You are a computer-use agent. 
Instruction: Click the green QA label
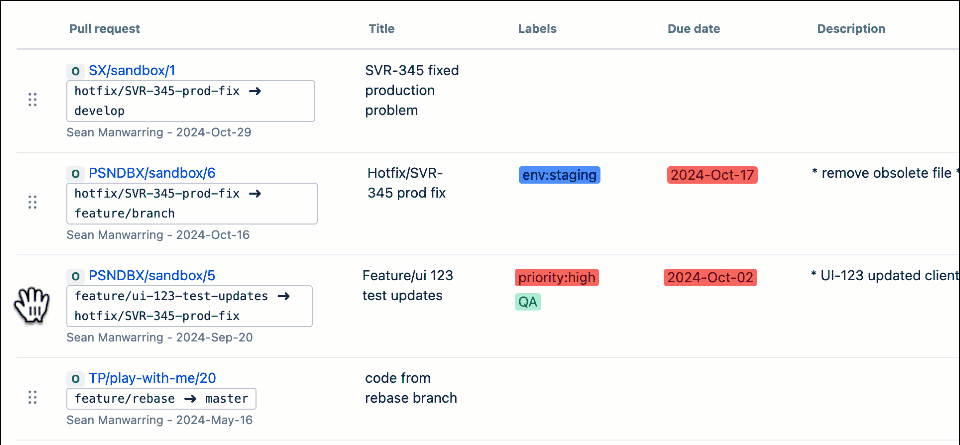528,301
